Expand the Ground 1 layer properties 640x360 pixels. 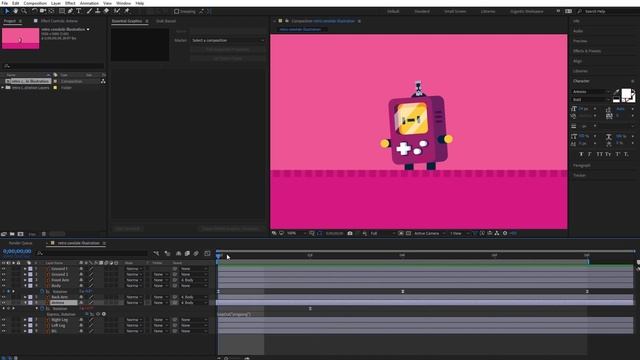(25, 269)
